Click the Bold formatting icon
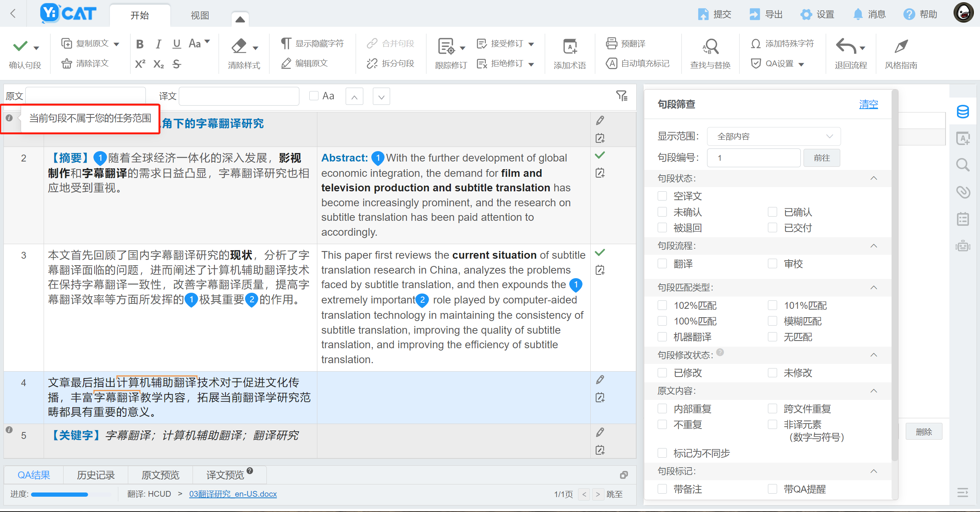This screenshot has height=512, width=980. pos(140,44)
